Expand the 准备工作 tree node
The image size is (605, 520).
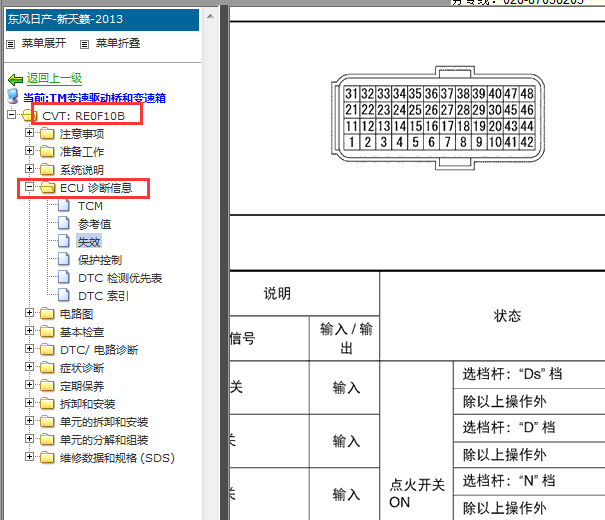(x=29, y=150)
